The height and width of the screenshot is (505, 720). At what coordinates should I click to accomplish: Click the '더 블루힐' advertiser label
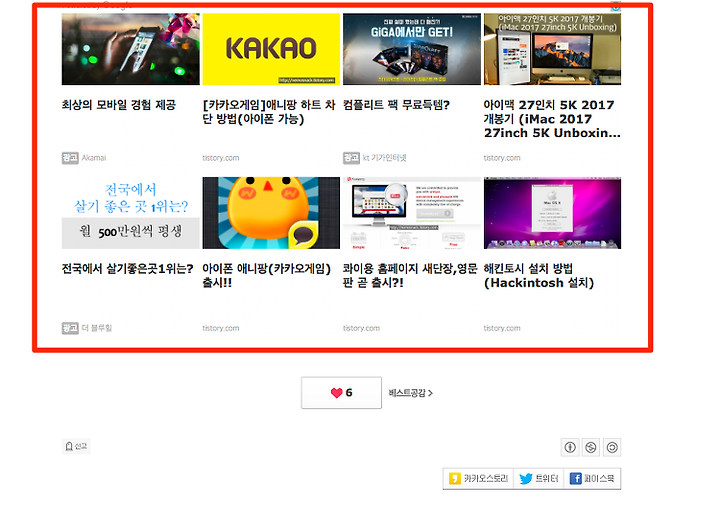point(97,328)
